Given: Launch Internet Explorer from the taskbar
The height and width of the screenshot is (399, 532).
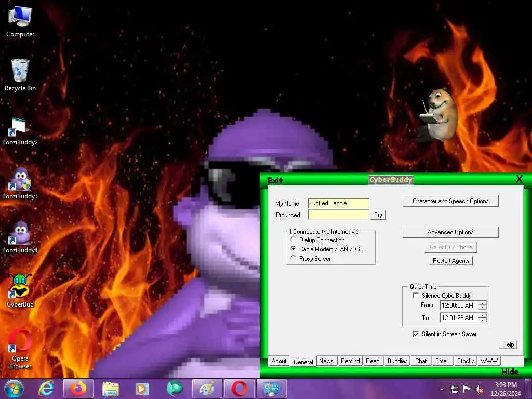Looking at the screenshot, I should pyautogui.click(x=46, y=389).
